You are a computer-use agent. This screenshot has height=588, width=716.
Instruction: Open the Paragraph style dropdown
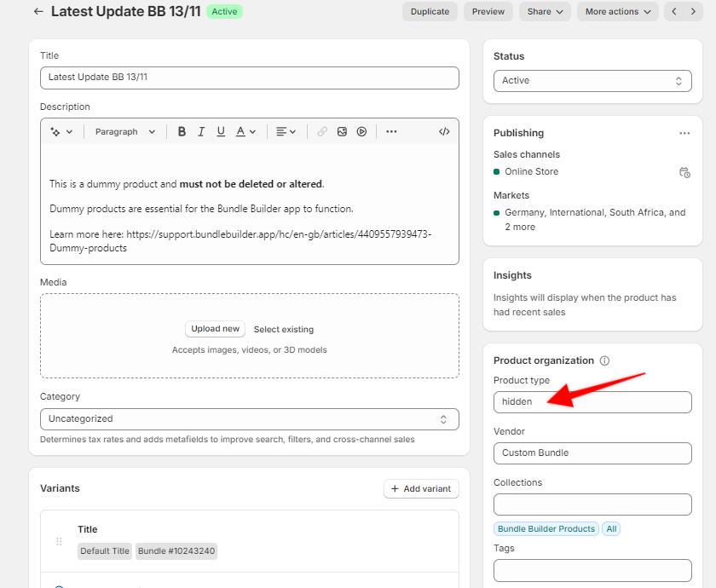click(124, 132)
